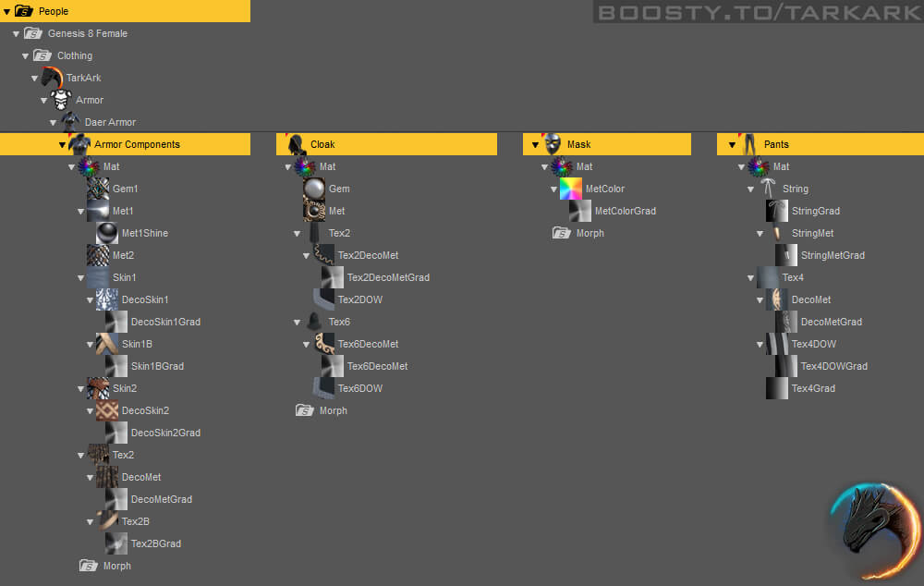Select the StringMetGrad item
924x586 pixels.
832,255
